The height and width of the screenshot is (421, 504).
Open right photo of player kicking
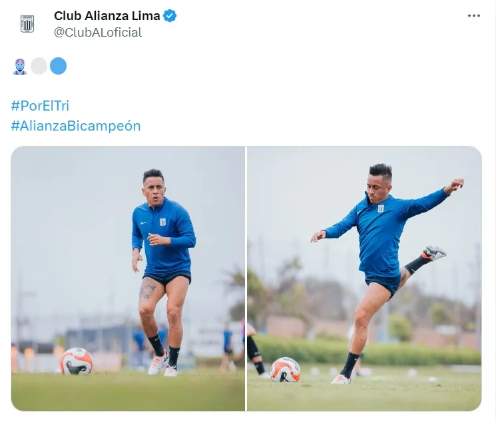coord(364,278)
